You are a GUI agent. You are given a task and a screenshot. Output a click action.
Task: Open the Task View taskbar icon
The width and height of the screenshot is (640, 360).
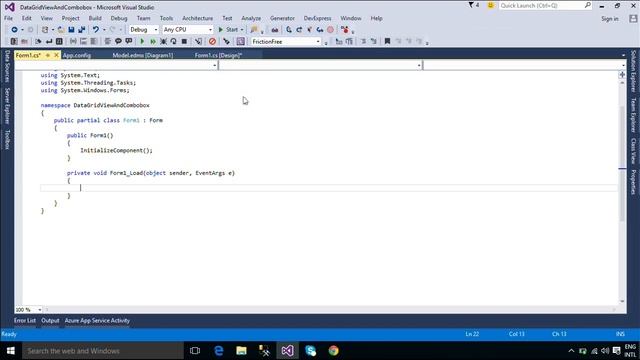click(x=195, y=351)
